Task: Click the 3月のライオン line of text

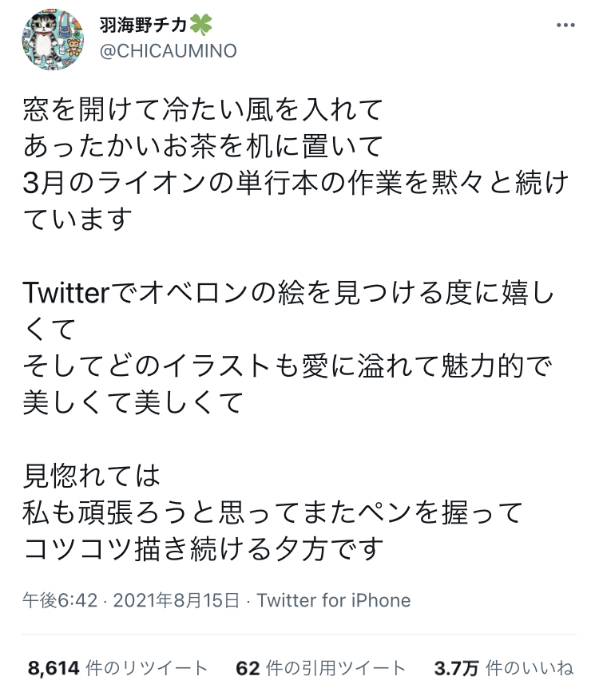Action: 296,182
